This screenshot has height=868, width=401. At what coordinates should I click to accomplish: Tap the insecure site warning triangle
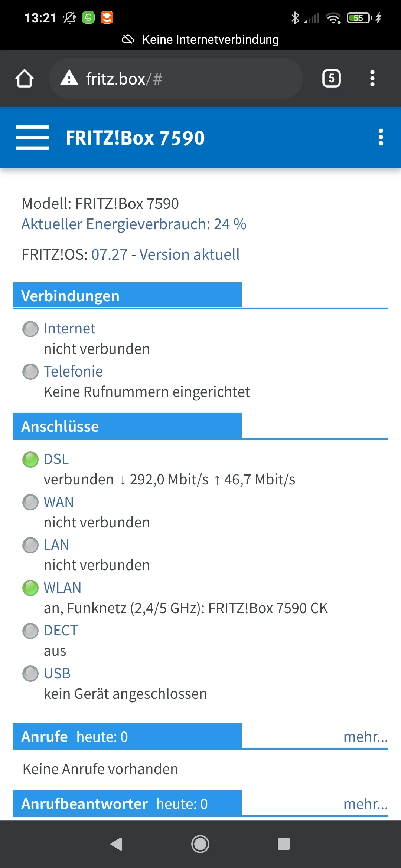pos(69,79)
